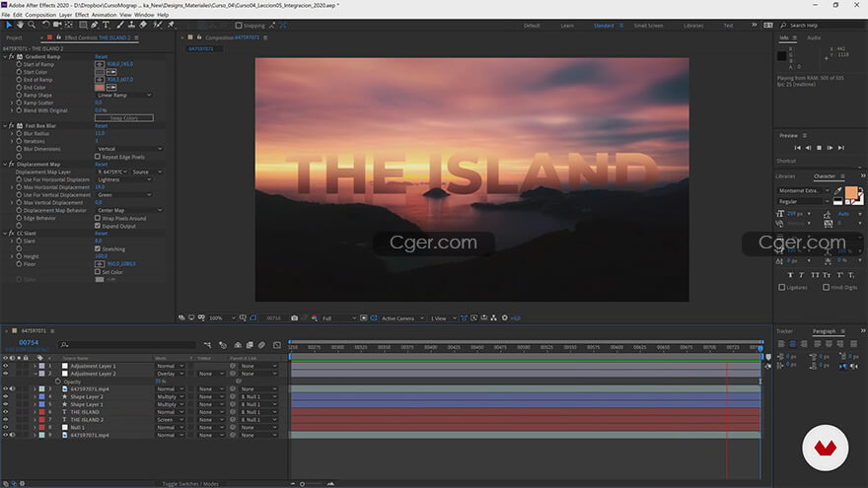Open the Montserrat font family dropdown

coord(804,190)
